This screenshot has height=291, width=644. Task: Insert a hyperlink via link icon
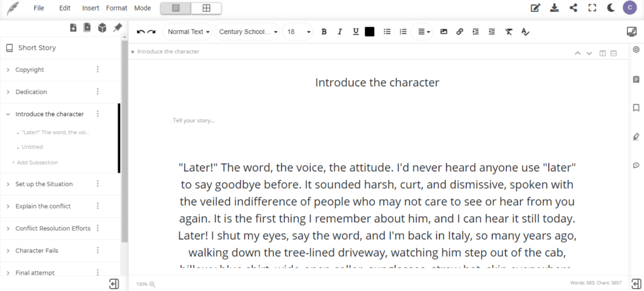click(460, 31)
